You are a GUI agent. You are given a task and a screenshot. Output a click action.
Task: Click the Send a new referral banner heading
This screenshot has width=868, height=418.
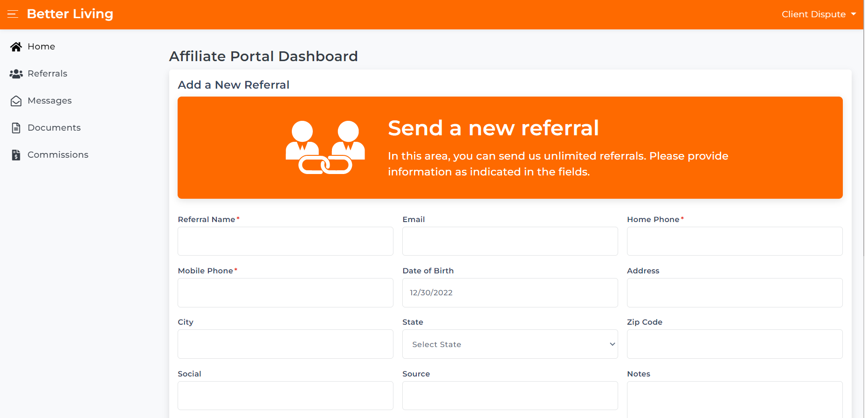pyautogui.click(x=493, y=128)
